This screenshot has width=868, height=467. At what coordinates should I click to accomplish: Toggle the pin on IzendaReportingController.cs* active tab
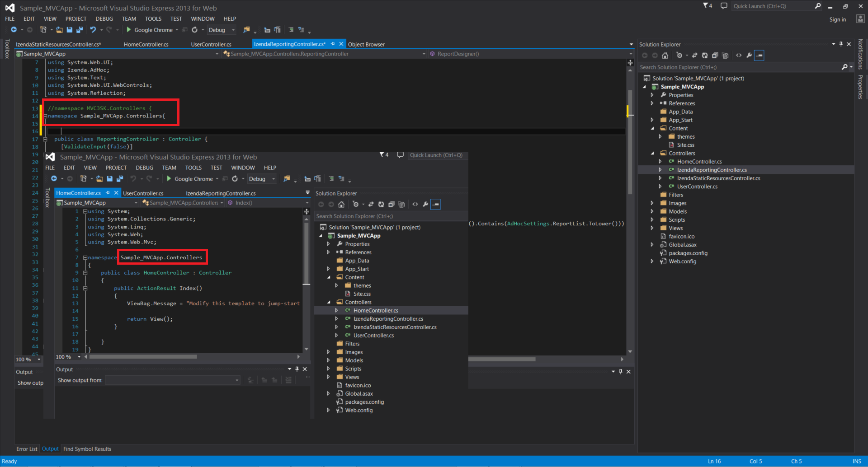(x=333, y=44)
